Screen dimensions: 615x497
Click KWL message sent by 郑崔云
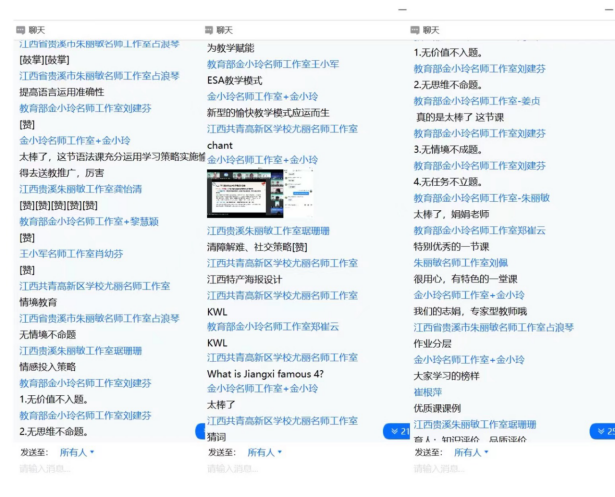point(217,343)
